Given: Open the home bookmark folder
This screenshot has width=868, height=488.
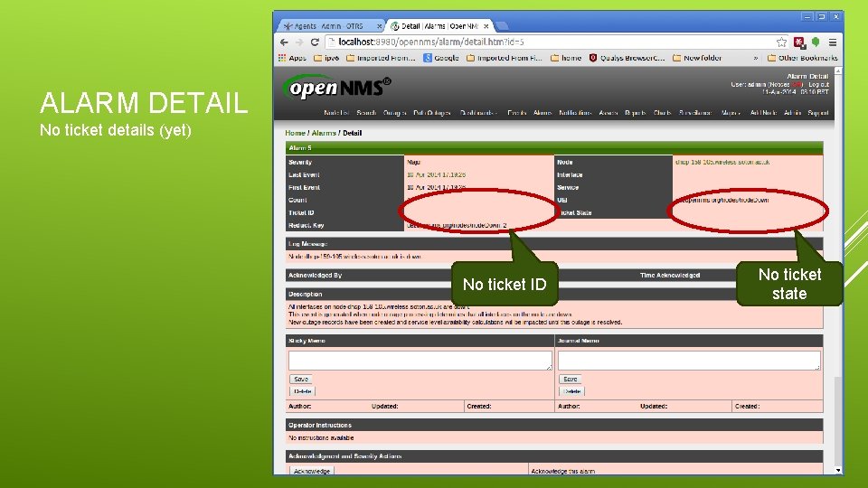Looking at the screenshot, I should pyautogui.click(x=566, y=58).
